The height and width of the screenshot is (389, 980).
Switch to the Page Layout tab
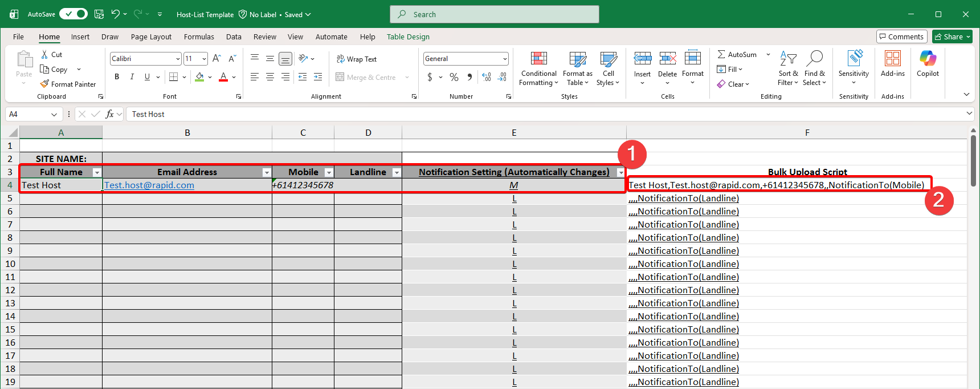click(151, 37)
